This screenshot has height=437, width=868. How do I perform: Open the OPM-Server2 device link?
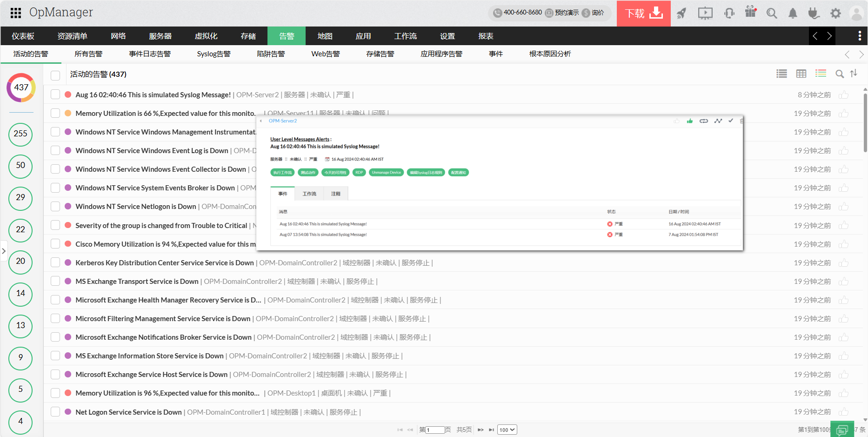[283, 121]
